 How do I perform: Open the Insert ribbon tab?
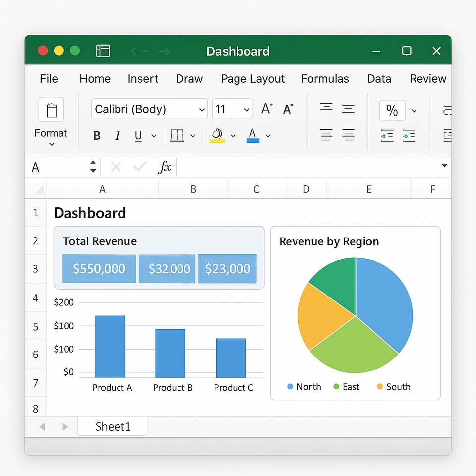(143, 79)
